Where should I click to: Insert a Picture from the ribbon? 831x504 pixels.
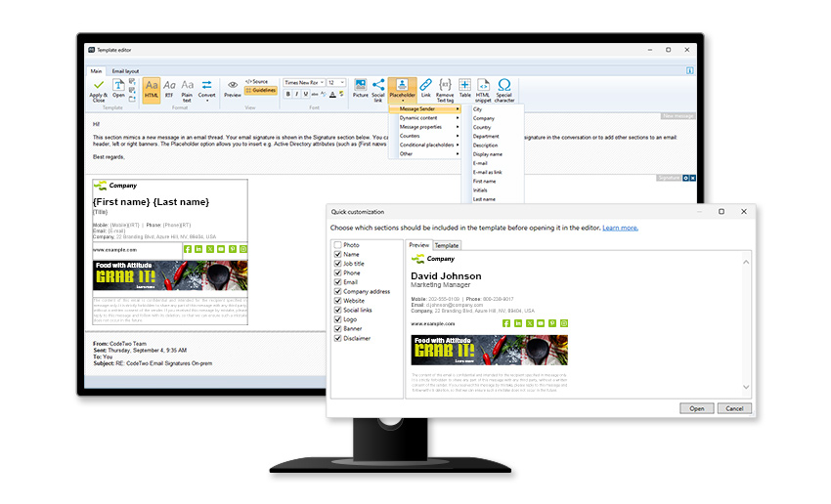(x=361, y=86)
